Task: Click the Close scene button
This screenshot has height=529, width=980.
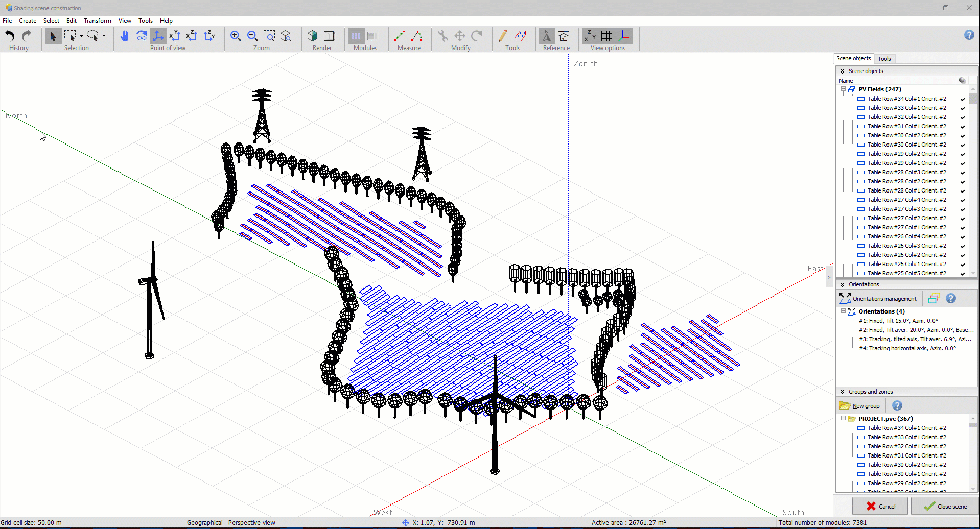Action: pos(945,506)
